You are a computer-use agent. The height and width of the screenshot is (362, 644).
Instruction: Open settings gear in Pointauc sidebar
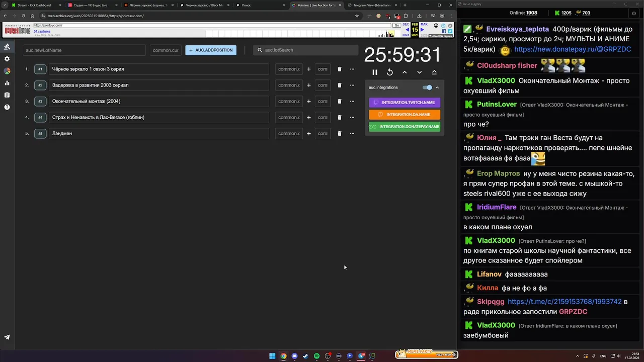pyautogui.click(x=7, y=59)
